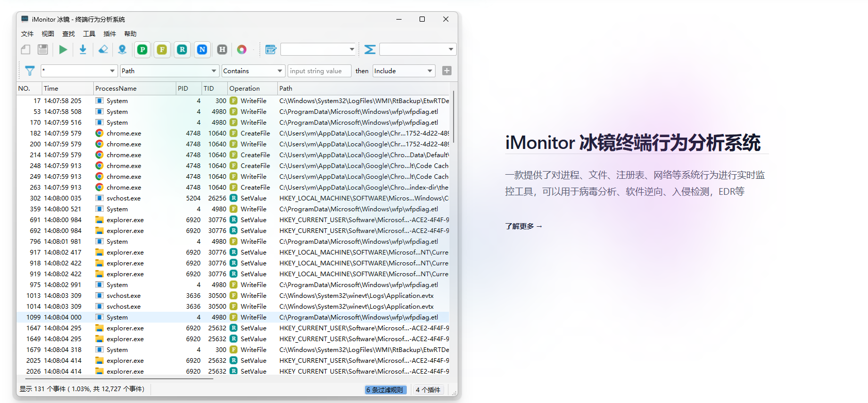This screenshot has height=403, width=868.
Task: Open the 帮助 menu
Action: click(x=130, y=34)
